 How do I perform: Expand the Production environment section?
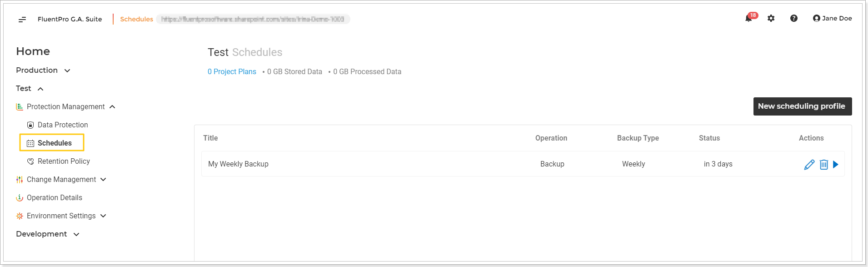point(43,70)
